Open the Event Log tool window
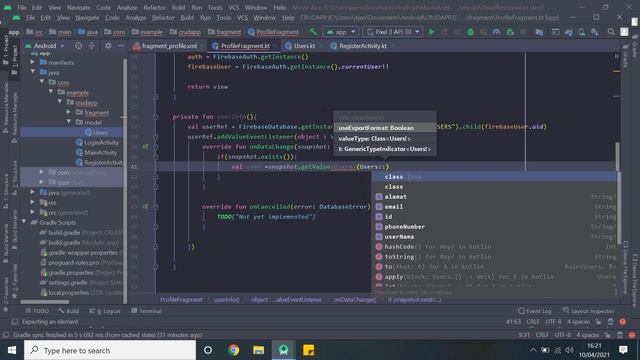Image resolution: width=640 pixels, height=360 pixels. tap(534, 311)
